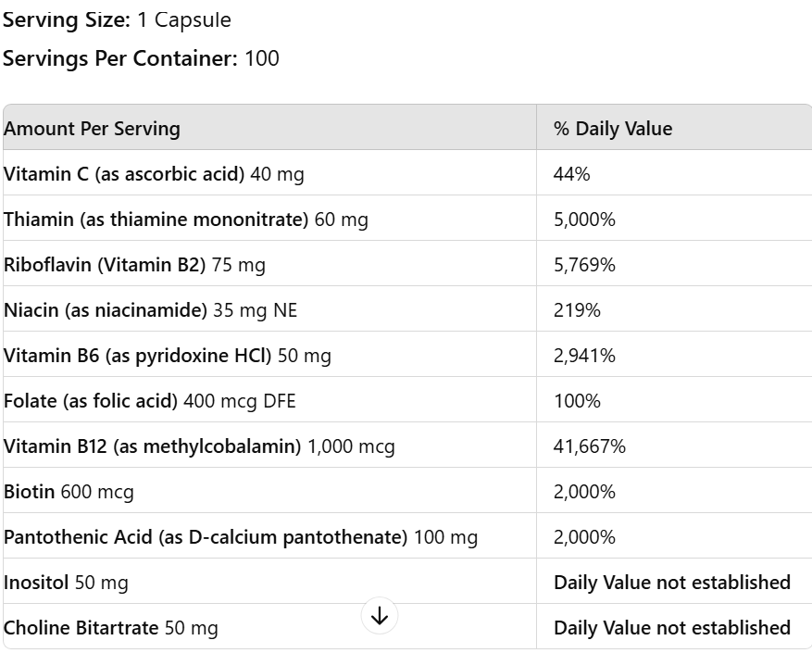Select the Biotin 600 mcg cell
Image resolution: width=812 pixels, height=653 pixels.
[x=69, y=492]
